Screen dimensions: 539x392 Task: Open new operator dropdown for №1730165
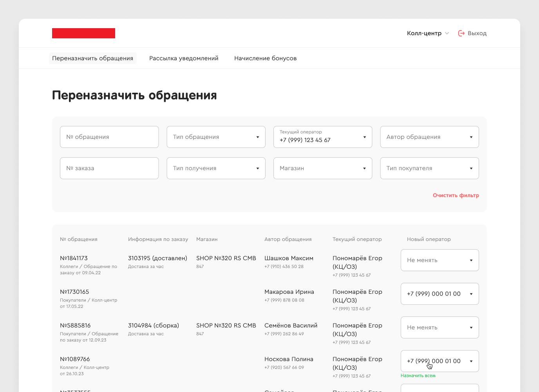pos(440,294)
